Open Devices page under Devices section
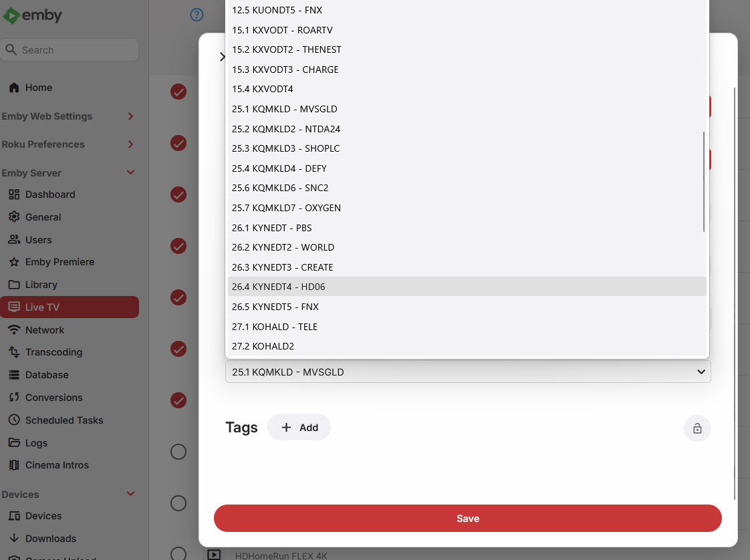This screenshot has width=750, height=560. (x=70, y=516)
